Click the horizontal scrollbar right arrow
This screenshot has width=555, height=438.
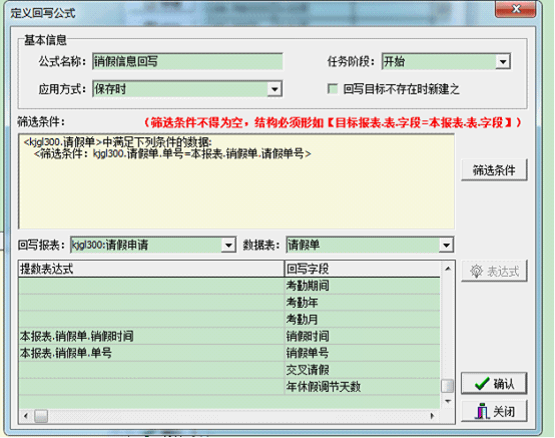click(432, 416)
